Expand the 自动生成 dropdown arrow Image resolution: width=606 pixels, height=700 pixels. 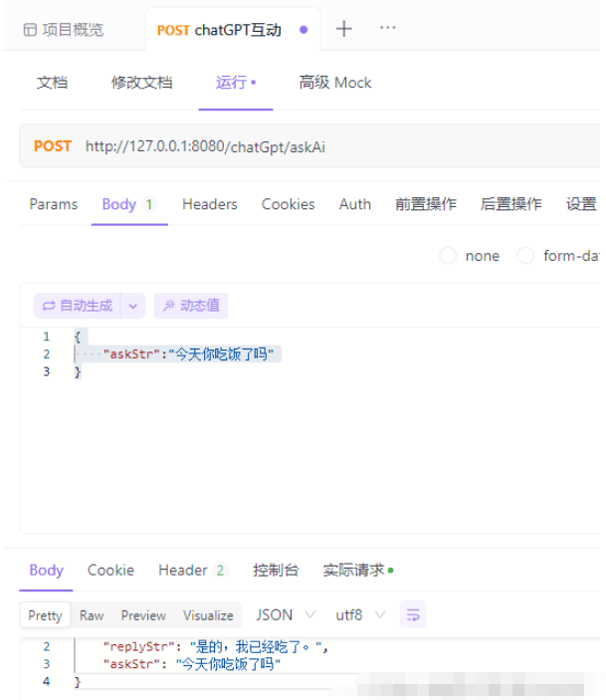pos(133,306)
